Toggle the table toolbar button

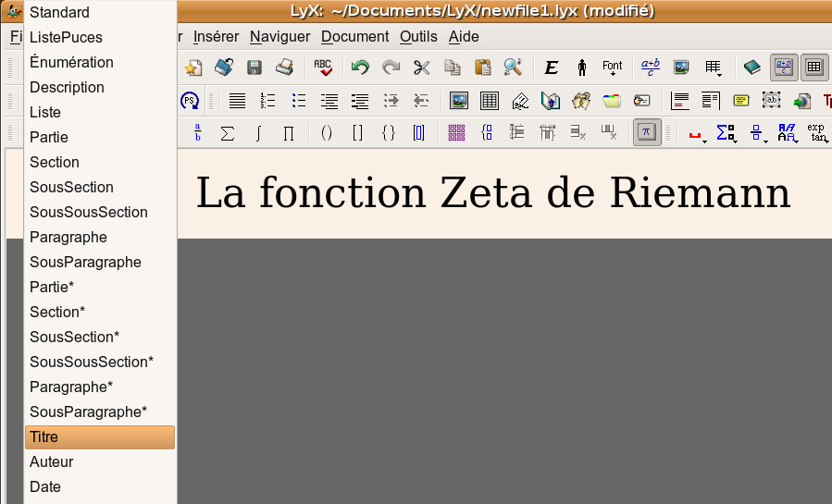pos(813,68)
